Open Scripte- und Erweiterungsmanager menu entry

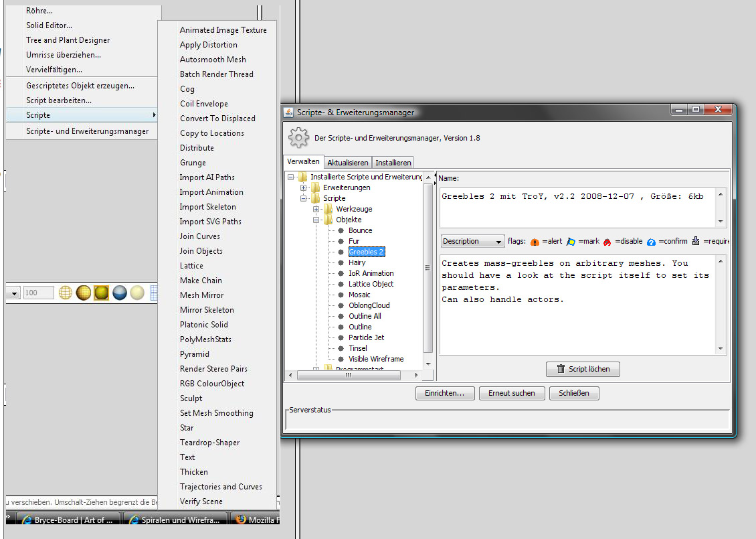click(x=87, y=131)
